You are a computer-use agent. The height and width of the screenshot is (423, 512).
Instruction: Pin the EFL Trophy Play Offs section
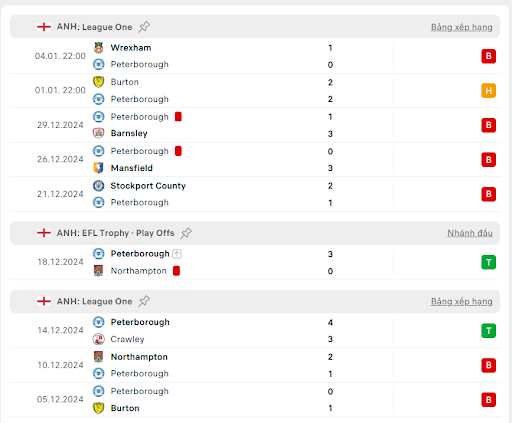pos(186,233)
